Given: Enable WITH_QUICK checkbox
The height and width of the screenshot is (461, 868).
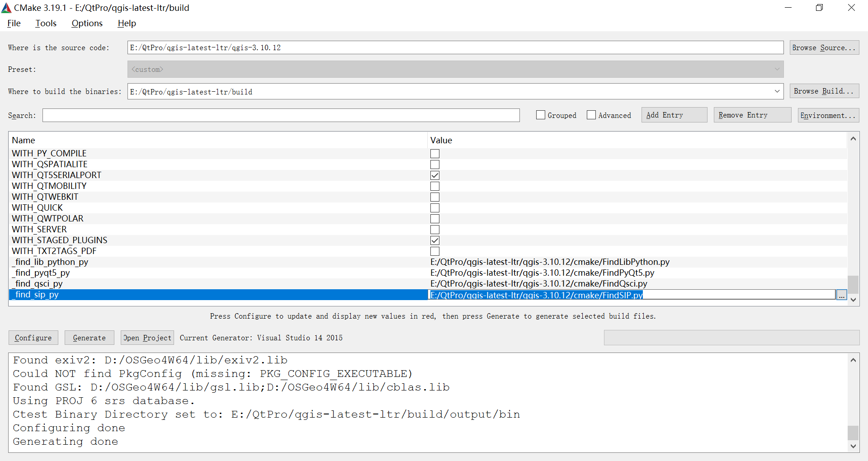Looking at the screenshot, I should click(435, 208).
